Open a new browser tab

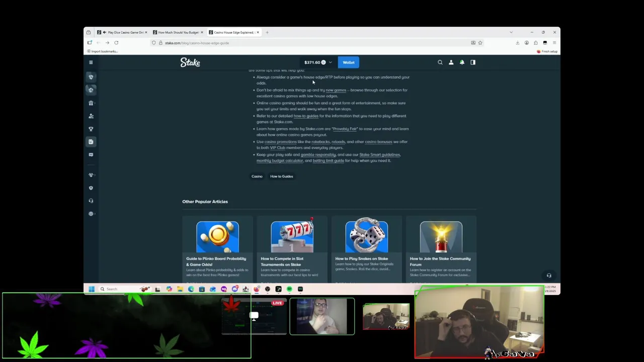(267, 32)
